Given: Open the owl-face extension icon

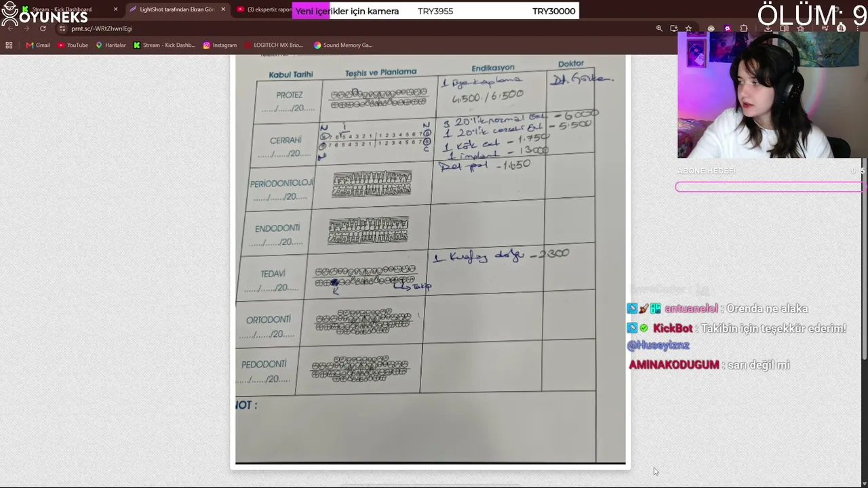Looking at the screenshot, I should coord(711,28).
